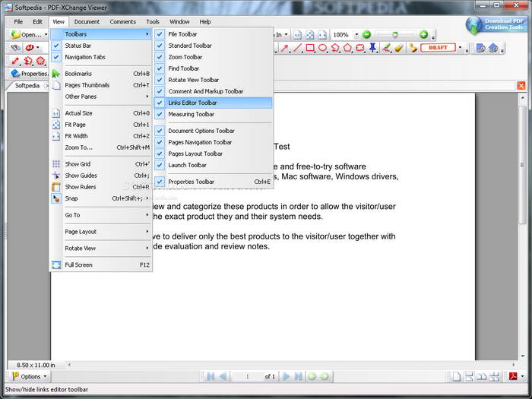This screenshot has width=532, height=399.
Task: Click the green zoom in button
Action: (423, 34)
